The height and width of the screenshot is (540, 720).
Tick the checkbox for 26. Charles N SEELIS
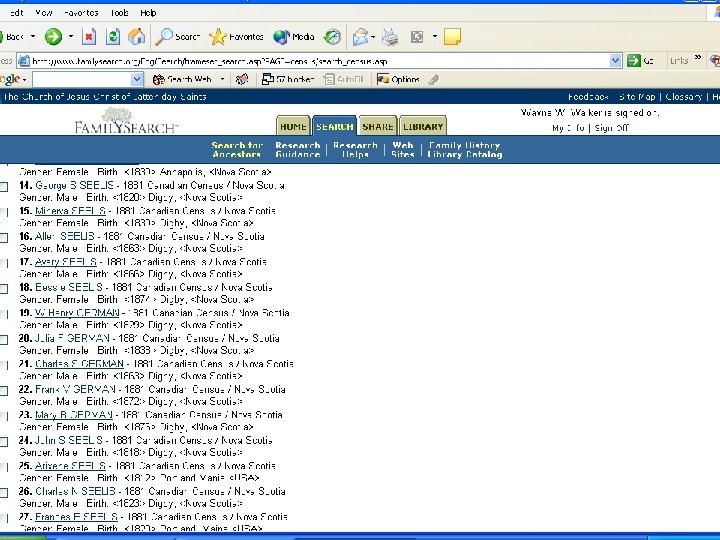coord(4,493)
